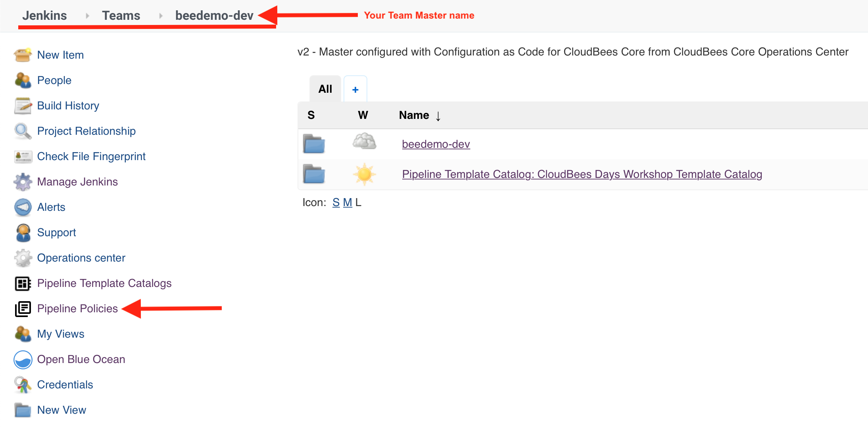The image size is (868, 428).
Task: Open Manage Jenkins
Action: tap(77, 182)
